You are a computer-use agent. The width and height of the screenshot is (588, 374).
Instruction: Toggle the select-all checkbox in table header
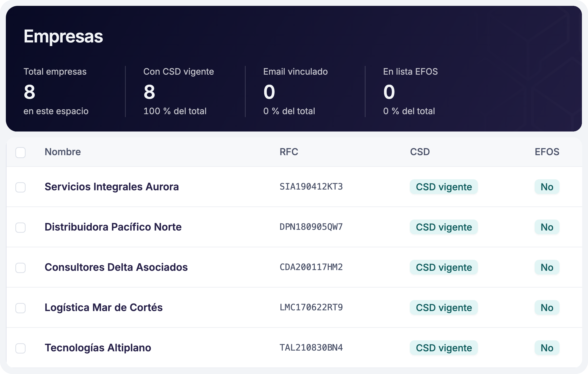pos(20,152)
